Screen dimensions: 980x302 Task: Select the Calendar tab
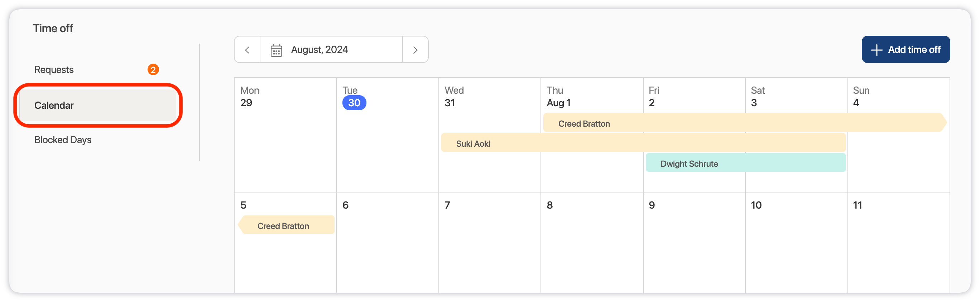pyautogui.click(x=54, y=105)
